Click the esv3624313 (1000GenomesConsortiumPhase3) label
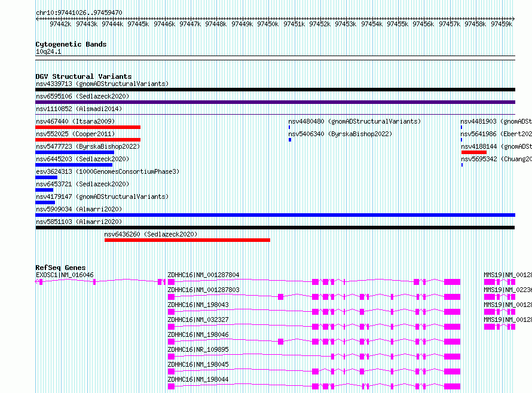 [x=108, y=171]
